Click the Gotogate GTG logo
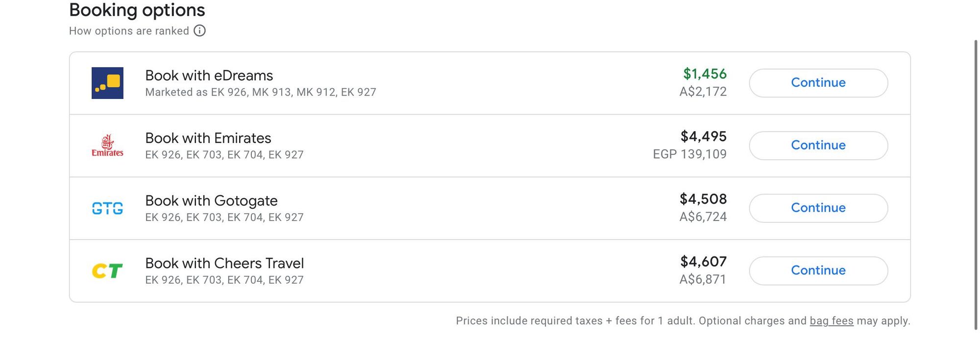 107,208
